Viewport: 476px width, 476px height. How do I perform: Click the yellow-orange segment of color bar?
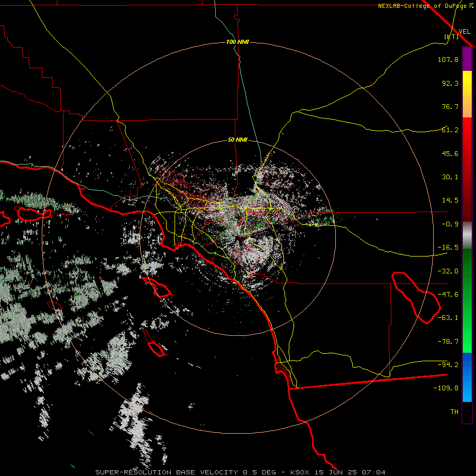pos(467,94)
